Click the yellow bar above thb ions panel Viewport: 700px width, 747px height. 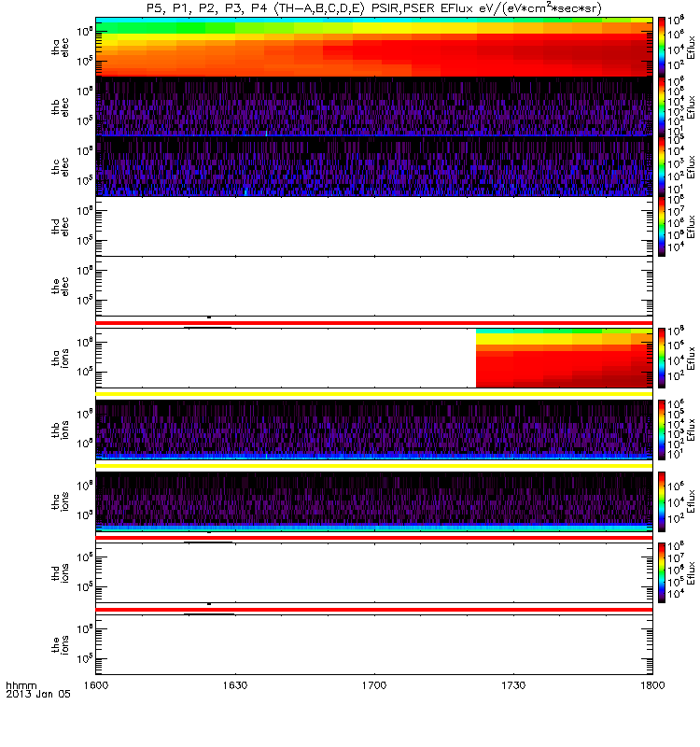click(374, 394)
